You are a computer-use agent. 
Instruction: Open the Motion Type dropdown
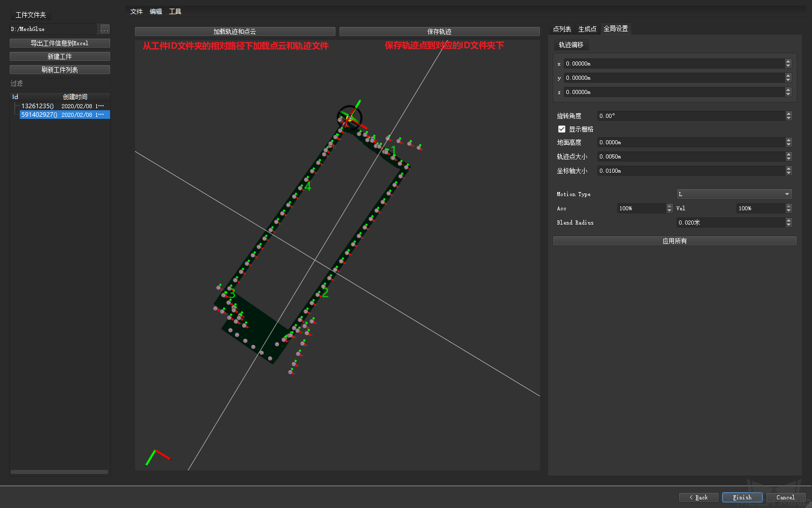pos(734,194)
